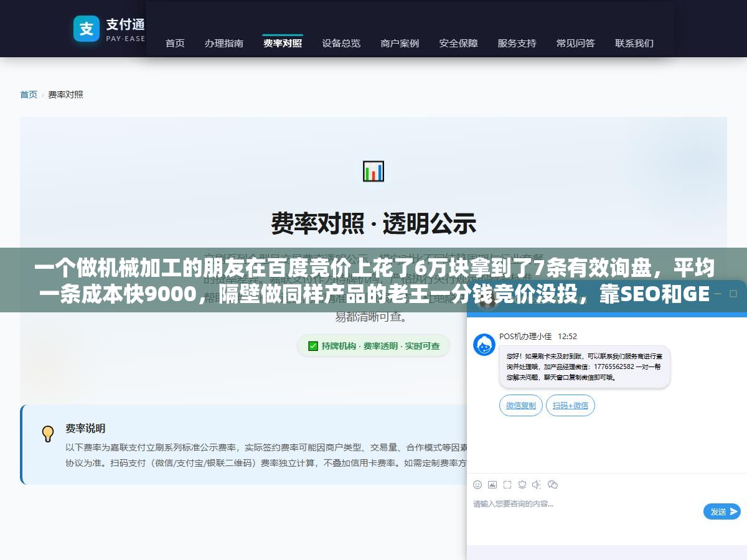Open 商户案例 navigation item

point(400,44)
